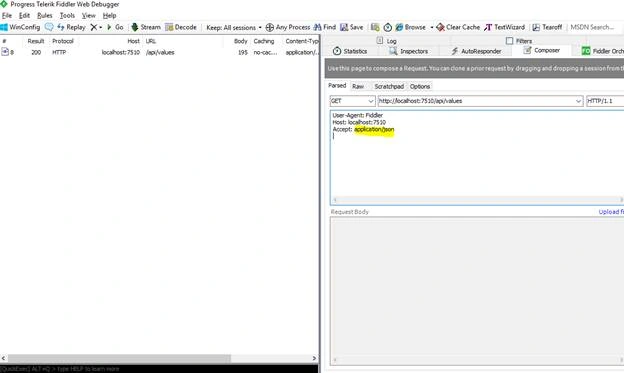Click inside the Request Body field
The image size is (624, 373).
[x=477, y=291]
